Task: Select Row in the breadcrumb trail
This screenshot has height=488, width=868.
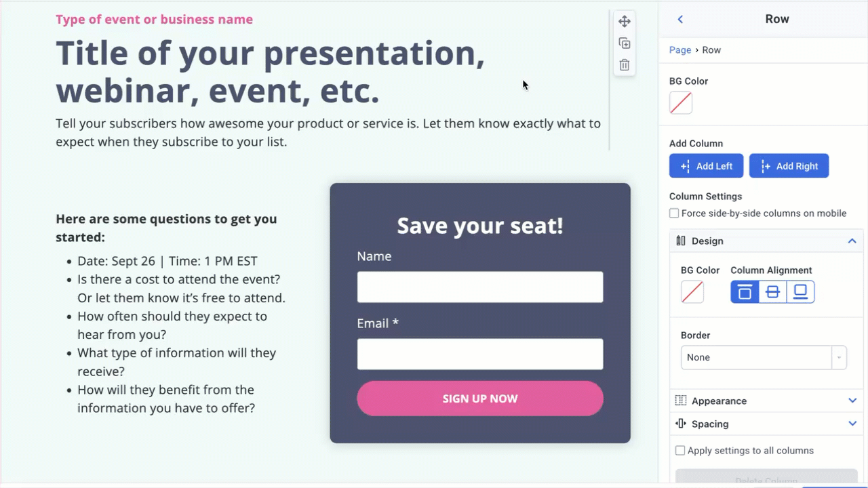Action: pos(711,49)
